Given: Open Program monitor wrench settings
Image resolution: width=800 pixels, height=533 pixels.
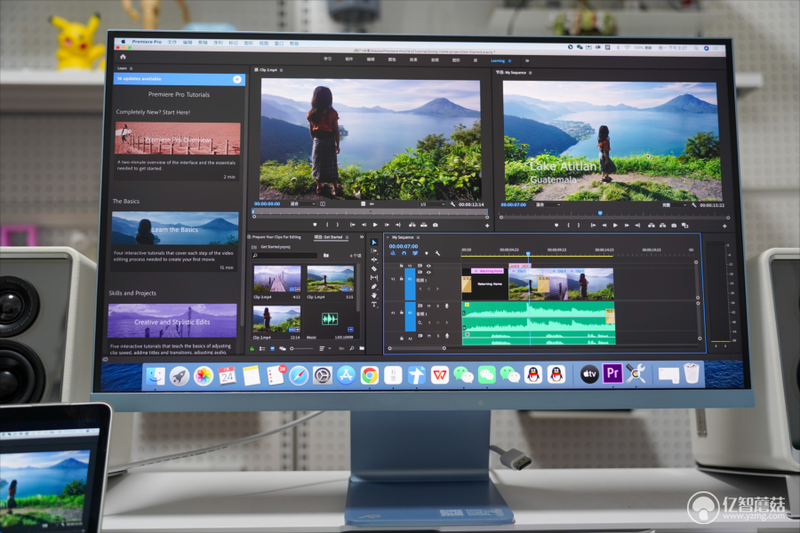Looking at the screenshot, I should click(694, 205).
